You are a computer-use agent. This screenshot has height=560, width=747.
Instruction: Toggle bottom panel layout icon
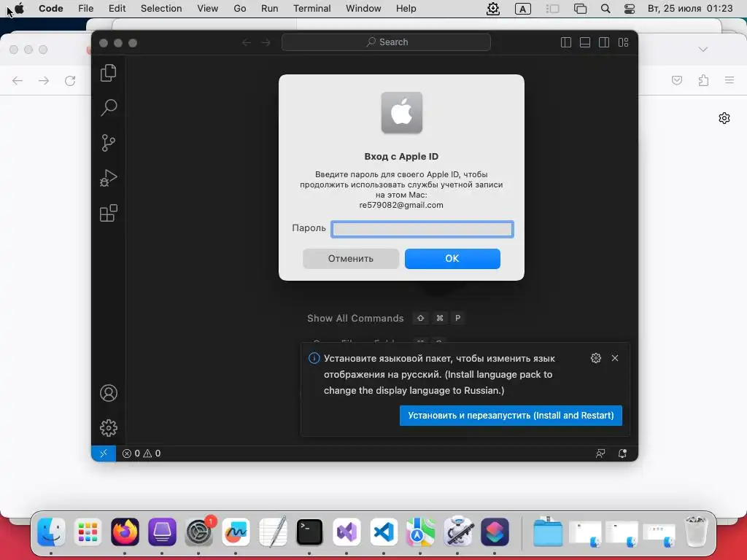pos(585,42)
